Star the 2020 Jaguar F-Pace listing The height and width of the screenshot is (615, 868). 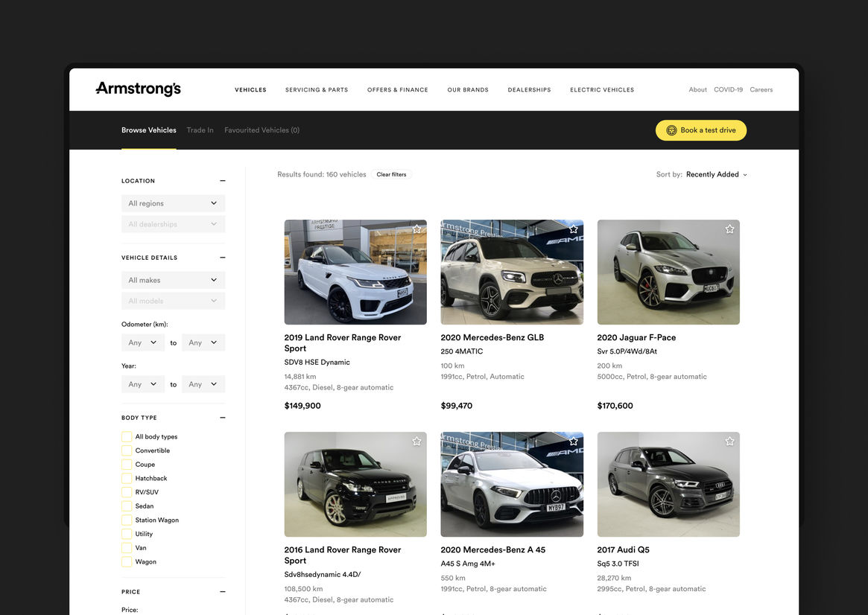coord(729,229)
